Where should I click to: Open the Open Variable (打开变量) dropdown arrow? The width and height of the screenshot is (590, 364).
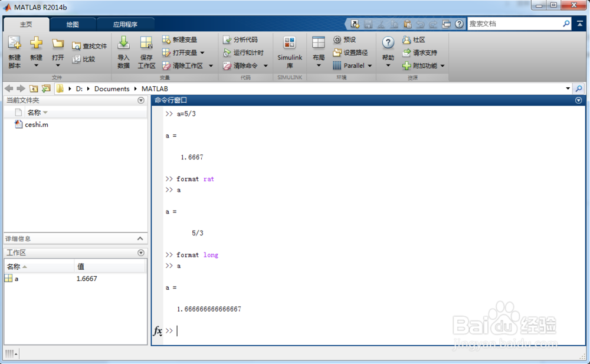202,53
